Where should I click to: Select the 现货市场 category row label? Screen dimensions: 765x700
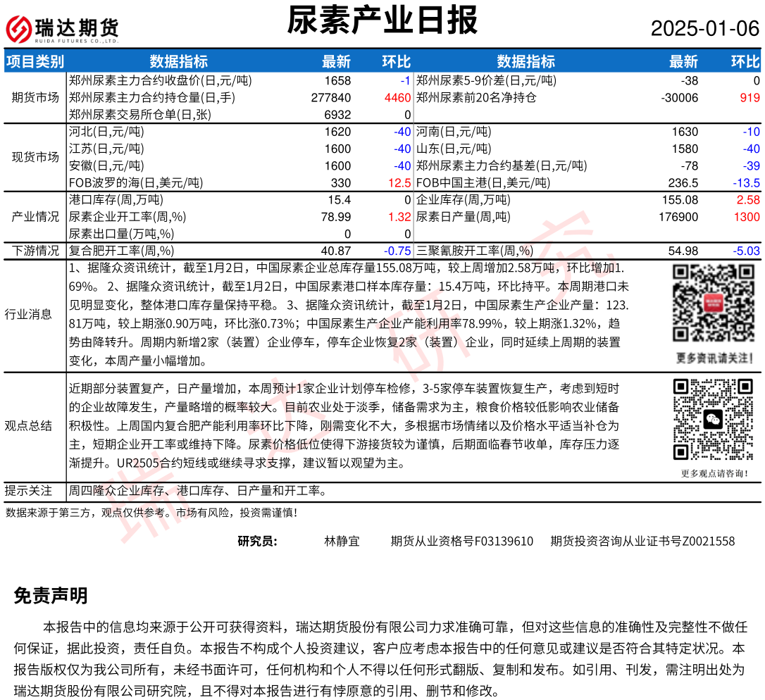(x=35, y=157)
